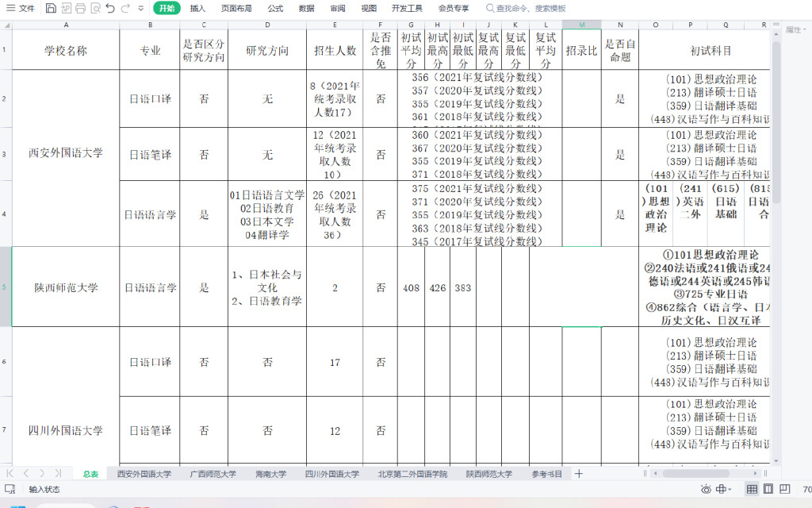Add a new sheet with plus button
The width and height of the screenshot is (812, 508).
[x=579, y=473]
